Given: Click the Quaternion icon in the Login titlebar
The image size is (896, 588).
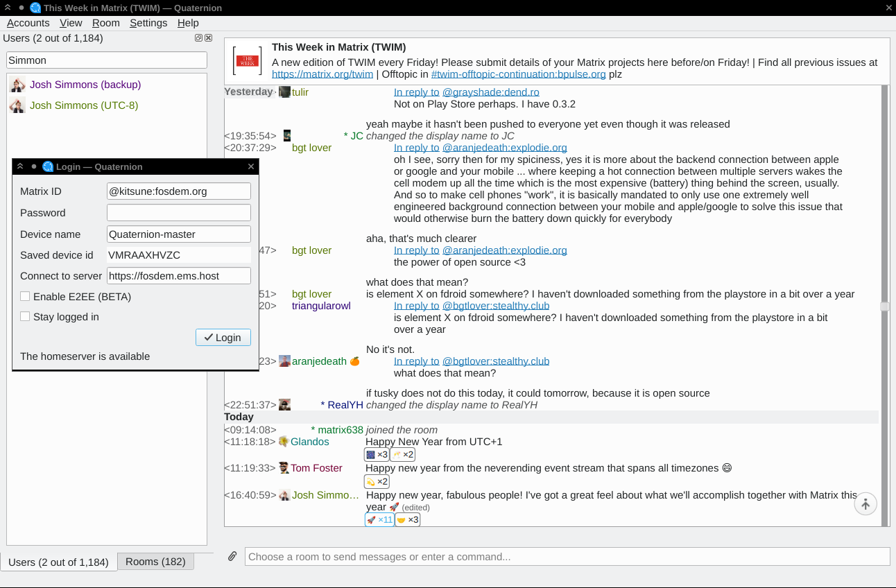Looking at the screenshot, I should point(48,166).
